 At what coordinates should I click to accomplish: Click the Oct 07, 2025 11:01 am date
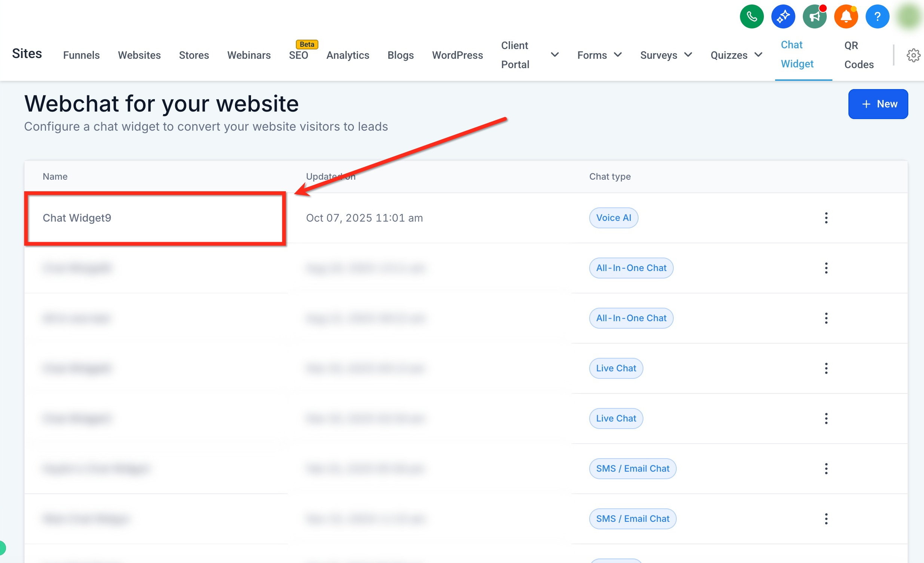364,218
